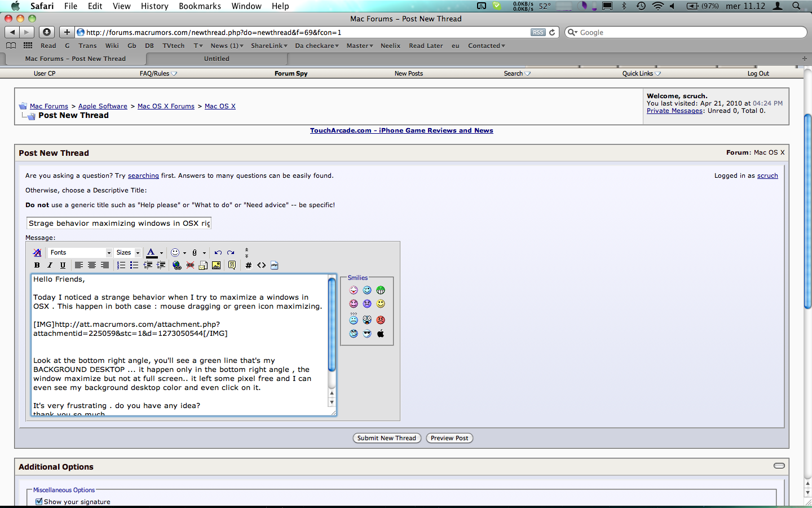Screen dimensions: 812x508
Task: Click the Insert Image icon
Action: click(x=216, y=265)
